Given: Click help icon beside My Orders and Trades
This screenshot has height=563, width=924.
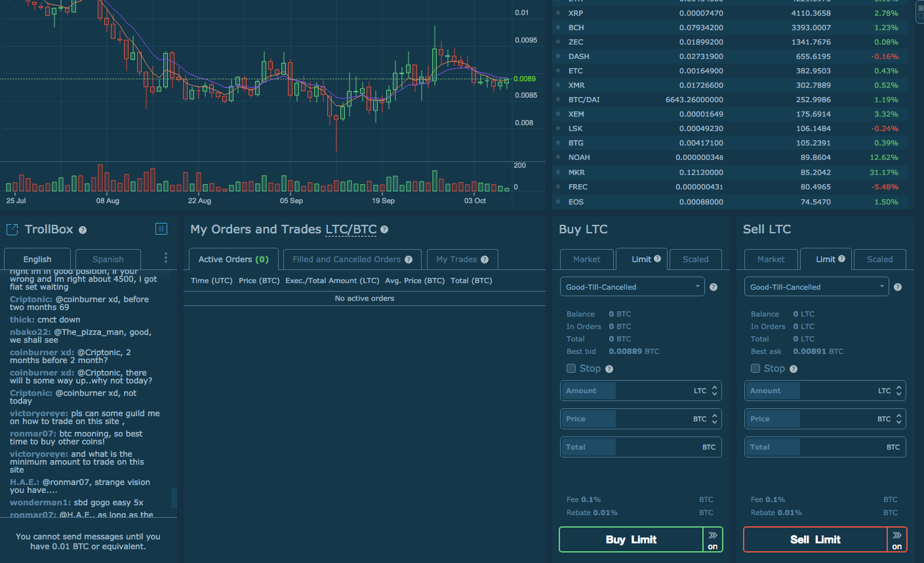Looking at the screenshot, I should 384,229.
